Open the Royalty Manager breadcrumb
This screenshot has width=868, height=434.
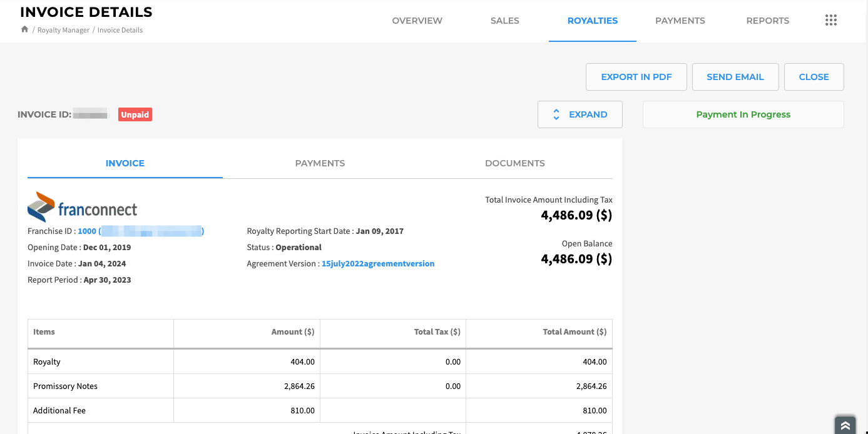(63, 30)
